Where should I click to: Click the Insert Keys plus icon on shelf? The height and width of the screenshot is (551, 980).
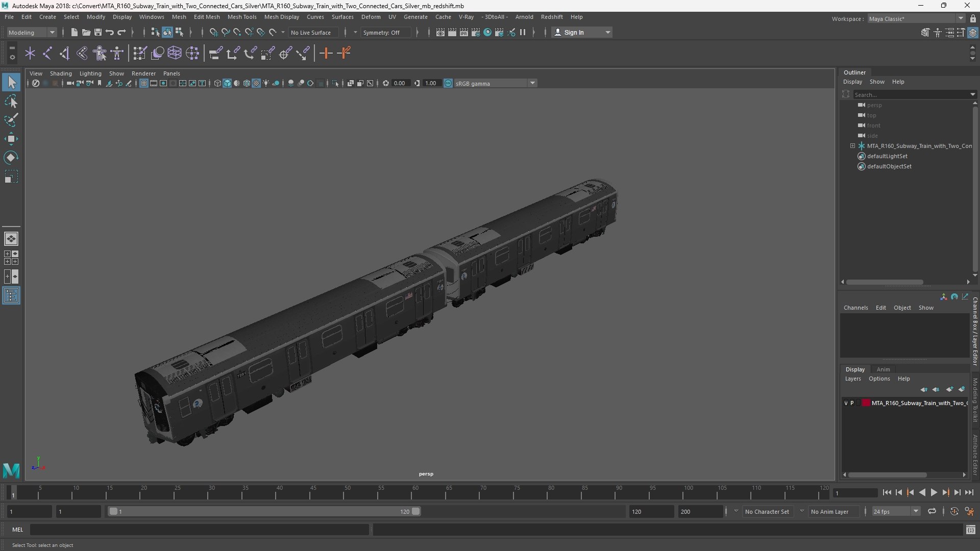326,53
